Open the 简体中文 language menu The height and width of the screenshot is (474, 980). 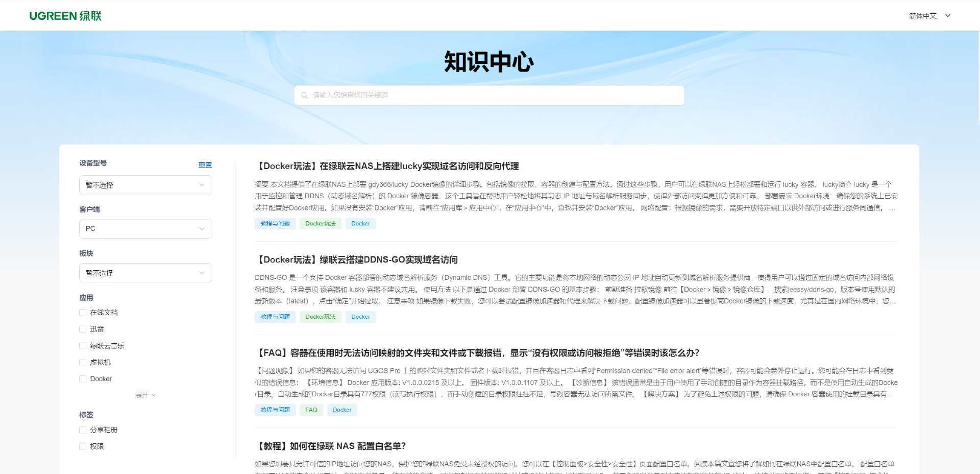click(929, 16)
